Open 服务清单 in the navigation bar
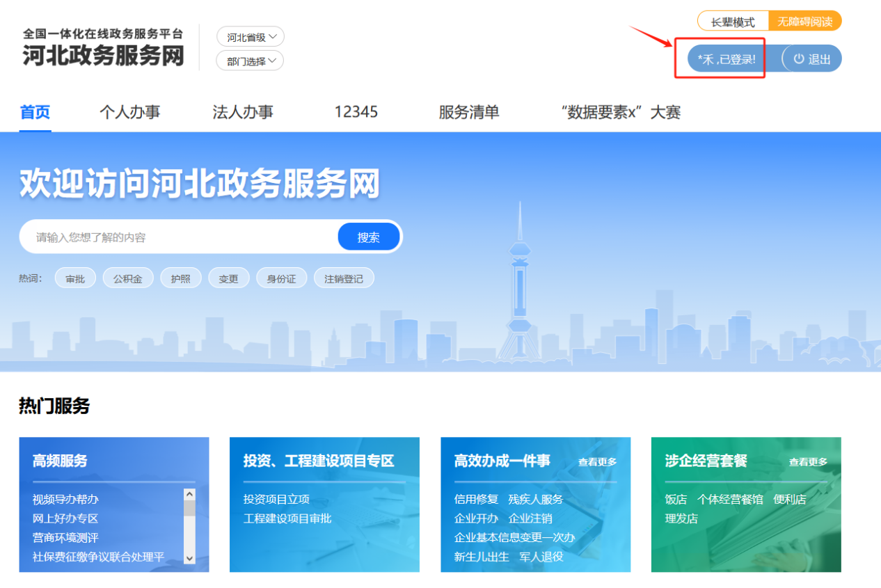 [x=468, y=112]
